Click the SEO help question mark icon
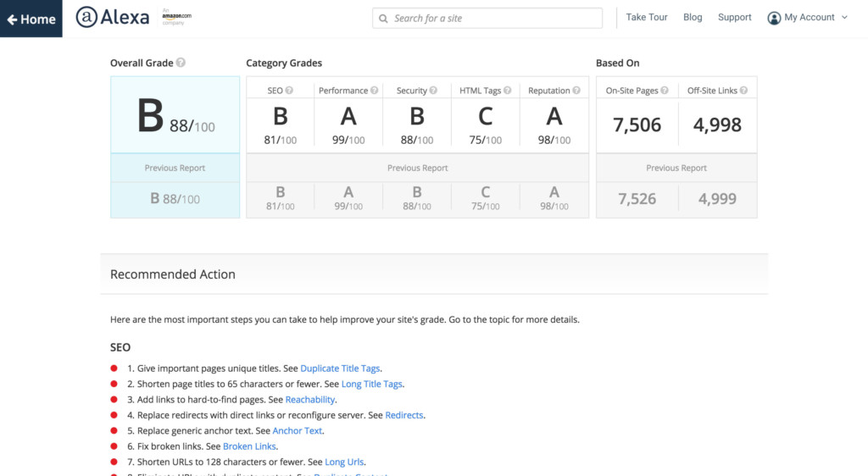868x476 pixels. coord(289,91)
